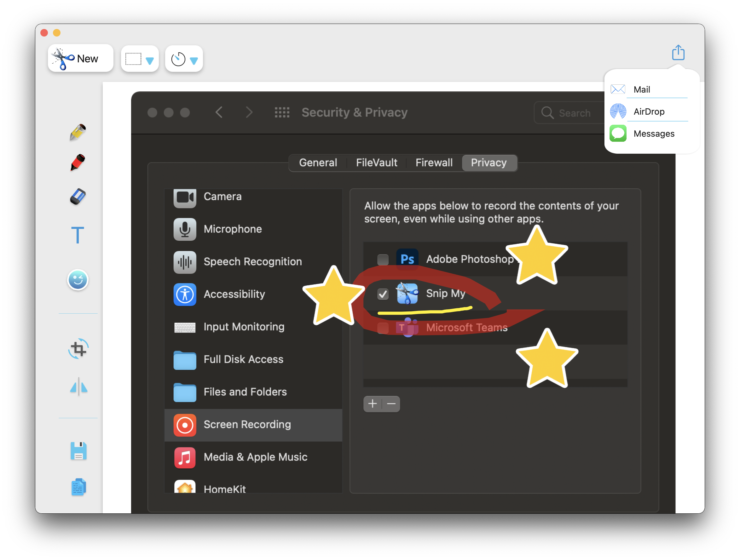Click the plus button to add an app
Image resolution: width=740 pixels, height=560 pixels.
(372, 404)
